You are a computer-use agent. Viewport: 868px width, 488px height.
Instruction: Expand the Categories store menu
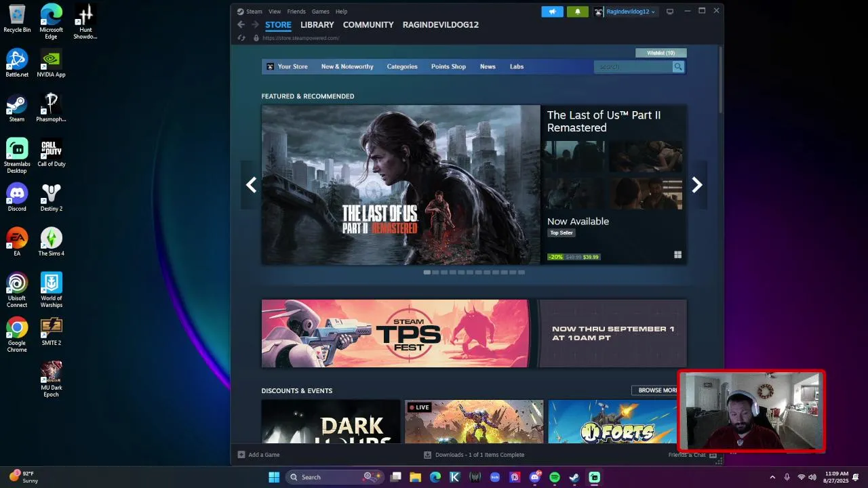click(x=402, y=66)
